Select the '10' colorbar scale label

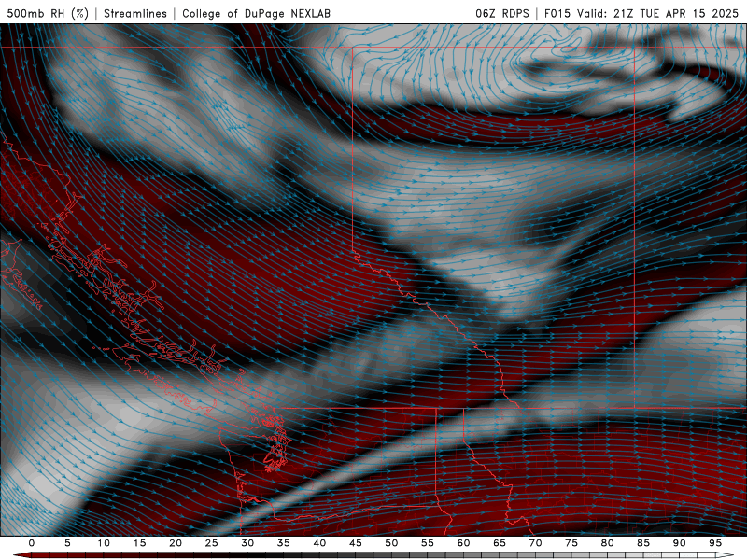(x=104, y=543)
